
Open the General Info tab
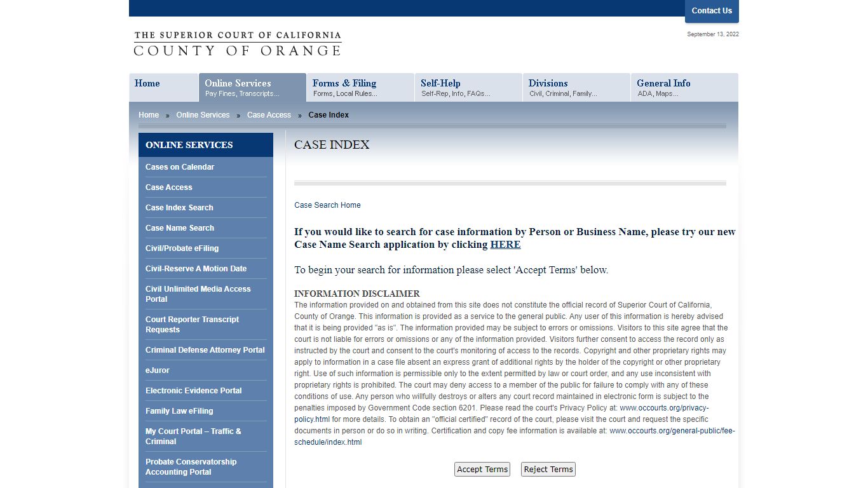(x=684, y=88)
